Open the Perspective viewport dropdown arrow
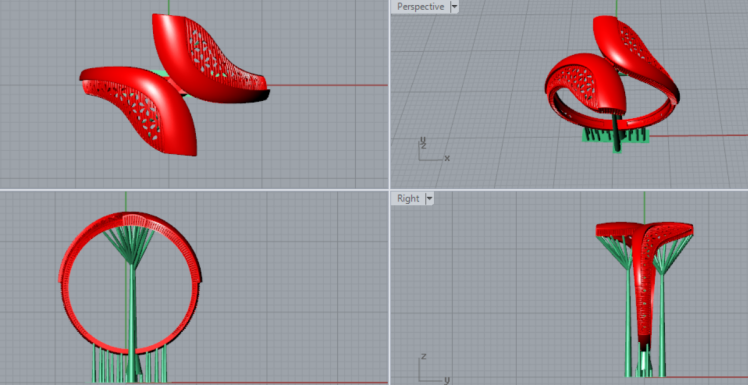The image size is (748, 385). [x=454, y=7]
